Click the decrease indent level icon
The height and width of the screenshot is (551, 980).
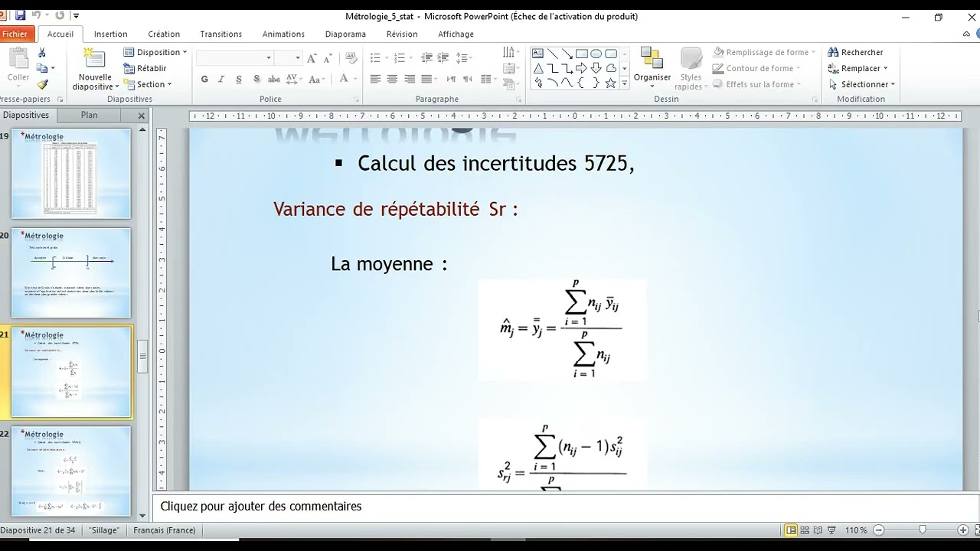(x=426, y=58)
